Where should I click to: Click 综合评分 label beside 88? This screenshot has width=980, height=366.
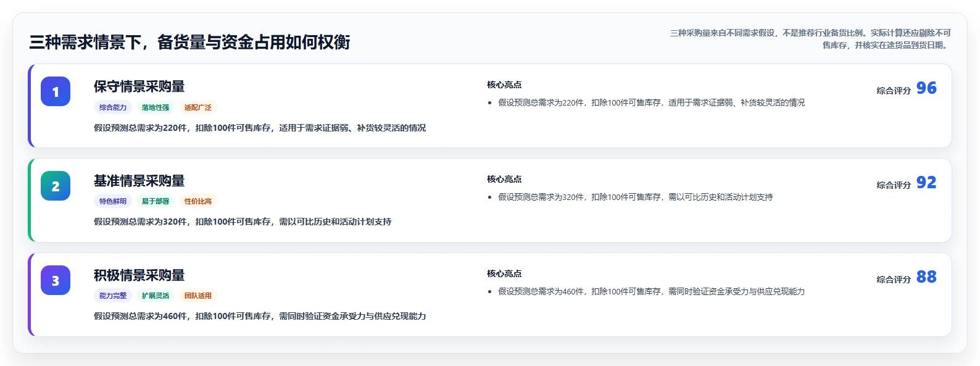[x=894, y=280]
